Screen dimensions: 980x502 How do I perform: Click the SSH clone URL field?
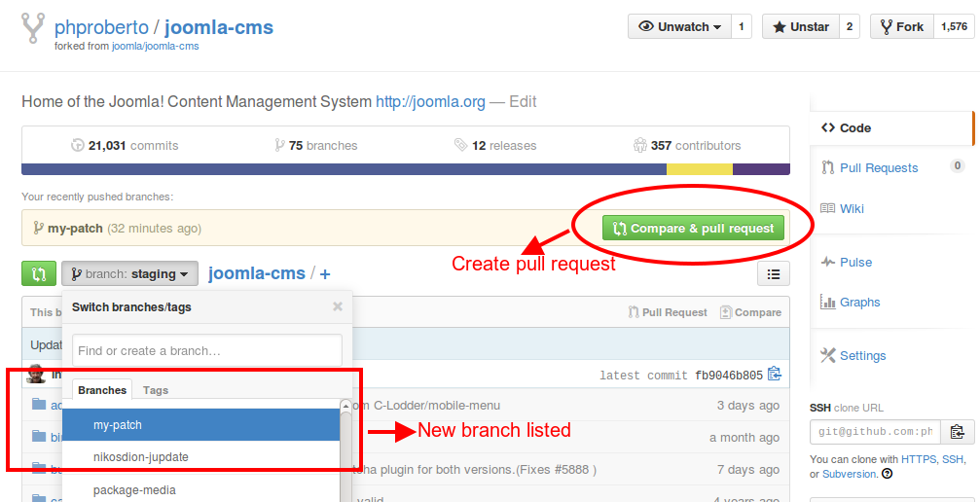(875, 431)
